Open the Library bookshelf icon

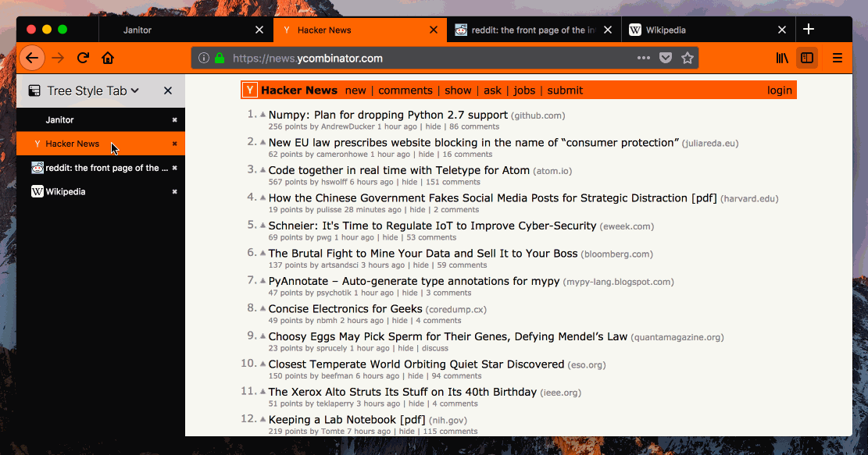click(782, 58)
